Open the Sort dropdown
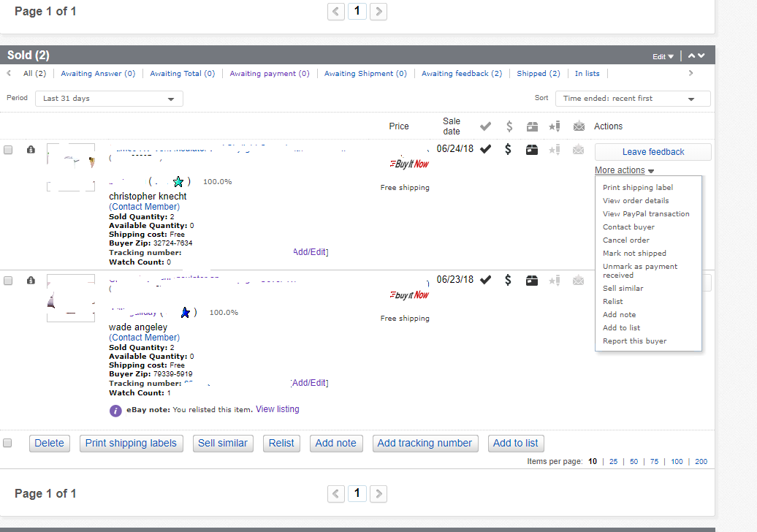Image resolution: width=757 pixels, height=532 pixels. click(632, 99)
